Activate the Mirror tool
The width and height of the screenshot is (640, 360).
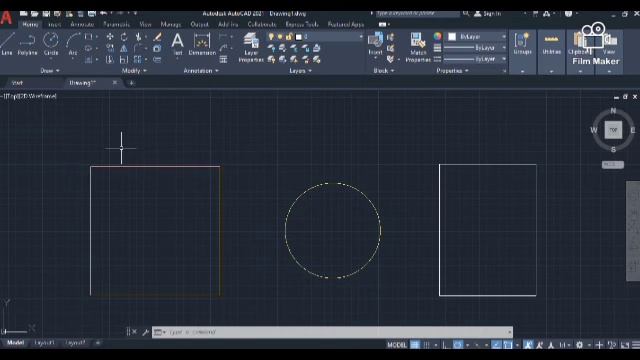click(124, 48)
